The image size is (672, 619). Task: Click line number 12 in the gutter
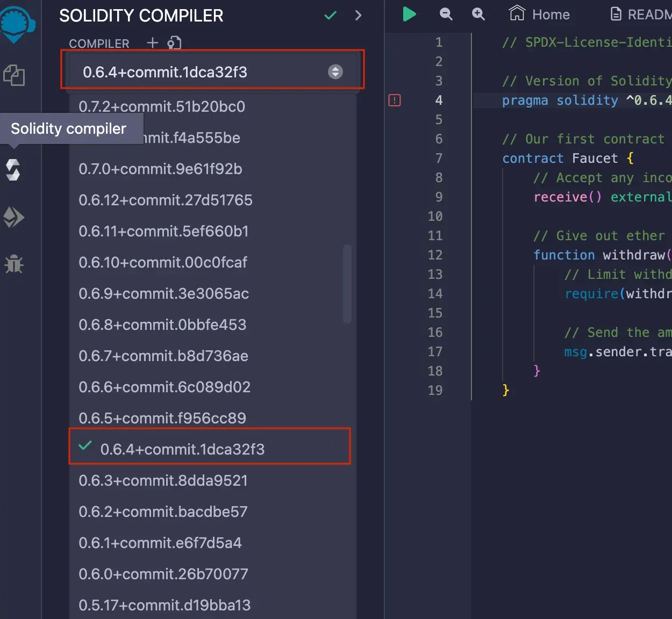(435, 255)
